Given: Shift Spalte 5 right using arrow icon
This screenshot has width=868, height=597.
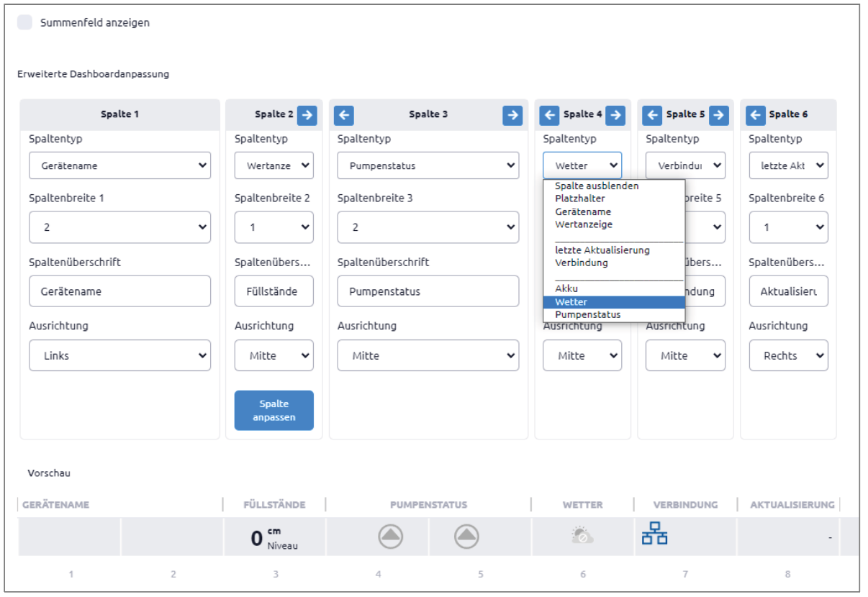Looking at the screenshot, I should point(718,114).
